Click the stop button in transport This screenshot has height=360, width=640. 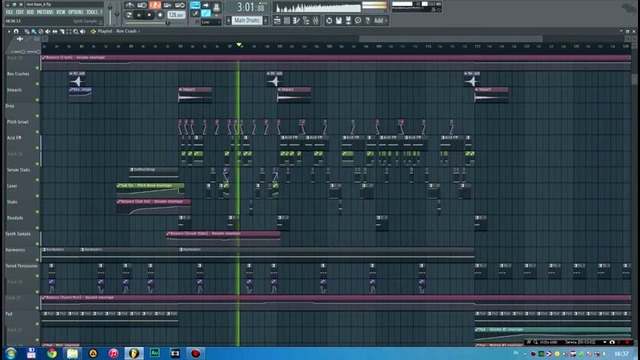tap(149, 15)
